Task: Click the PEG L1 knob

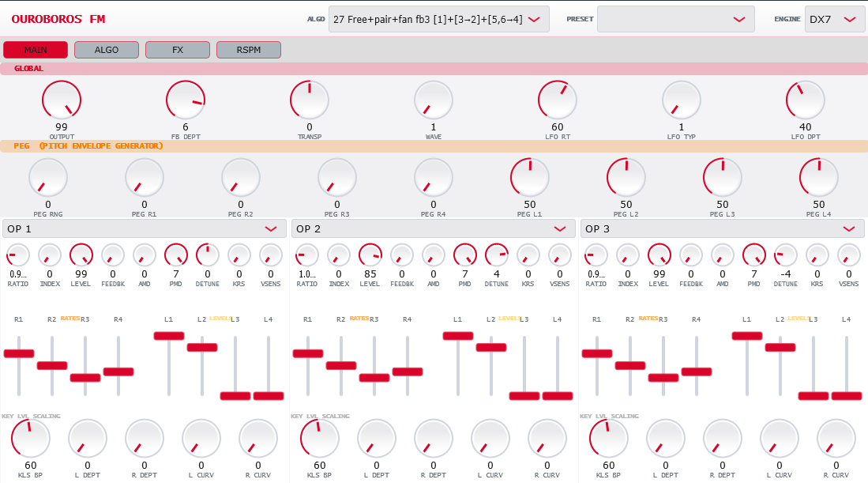Action: click(x=530, y=178)
